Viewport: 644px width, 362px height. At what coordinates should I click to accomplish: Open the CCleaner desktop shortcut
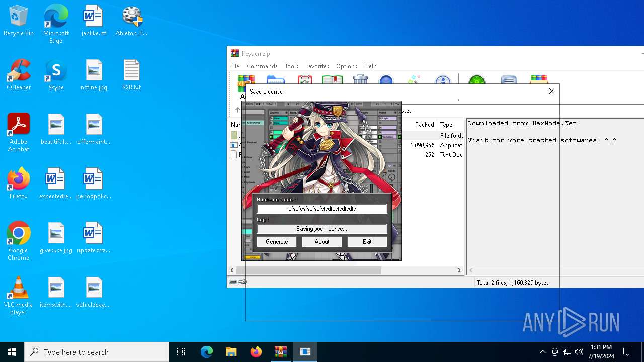pyautogui.click(x=19, y=75)
